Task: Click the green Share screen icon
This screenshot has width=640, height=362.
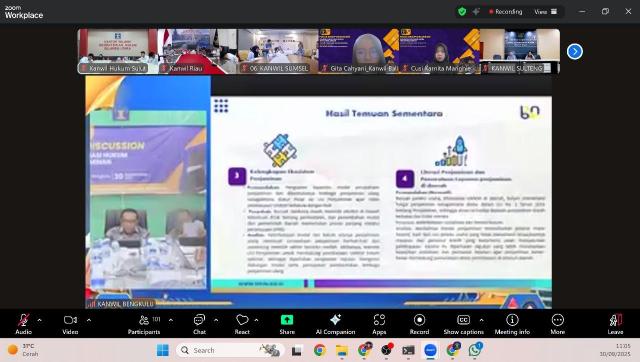Action: [x=287, y=320]
